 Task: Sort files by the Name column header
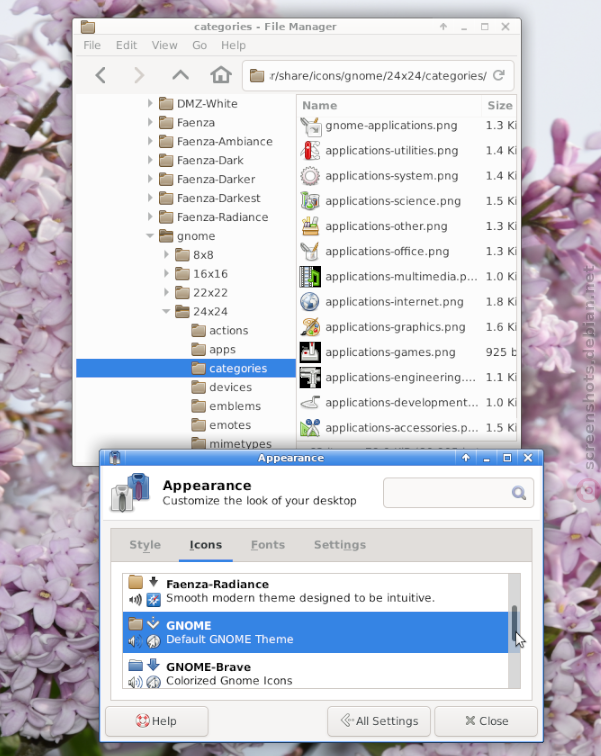point(389,106)
